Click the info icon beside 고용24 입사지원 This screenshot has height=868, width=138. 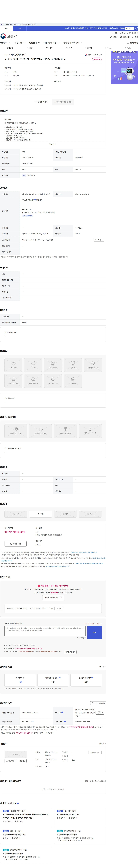coord(92,678)
